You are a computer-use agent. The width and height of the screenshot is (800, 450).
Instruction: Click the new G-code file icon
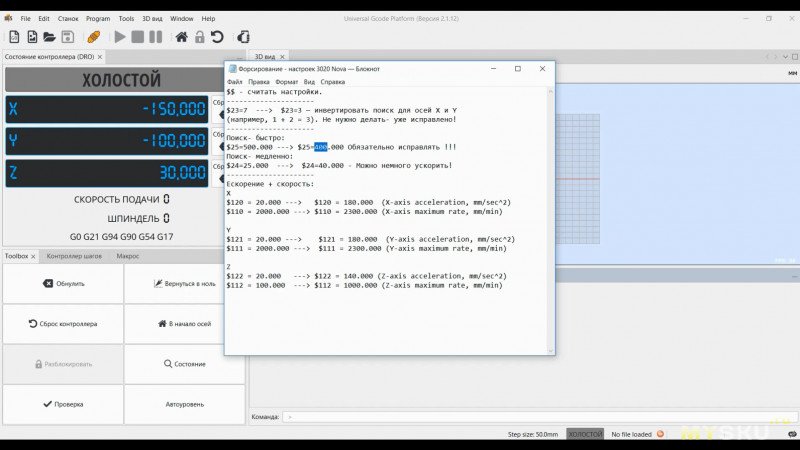(14, 37)
